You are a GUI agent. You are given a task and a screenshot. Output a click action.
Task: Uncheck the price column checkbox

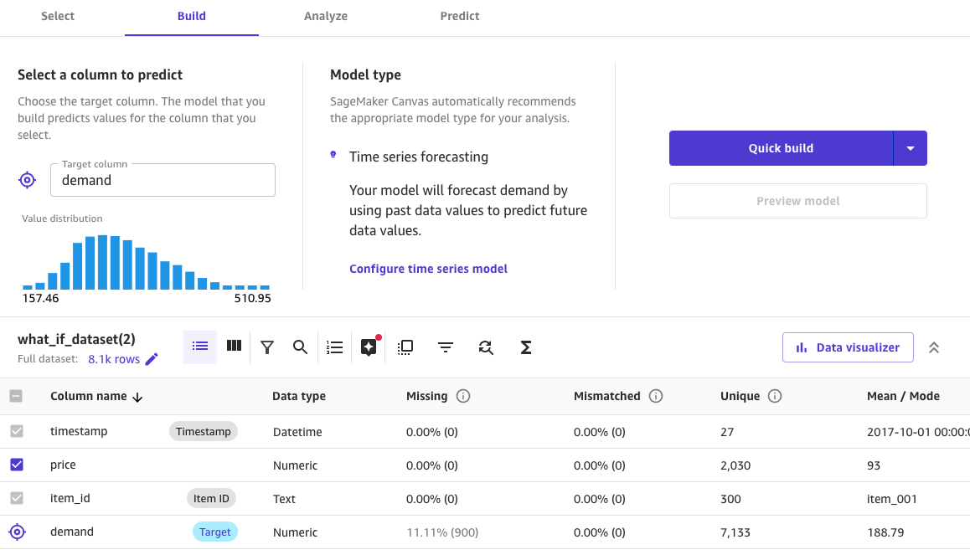17,465
